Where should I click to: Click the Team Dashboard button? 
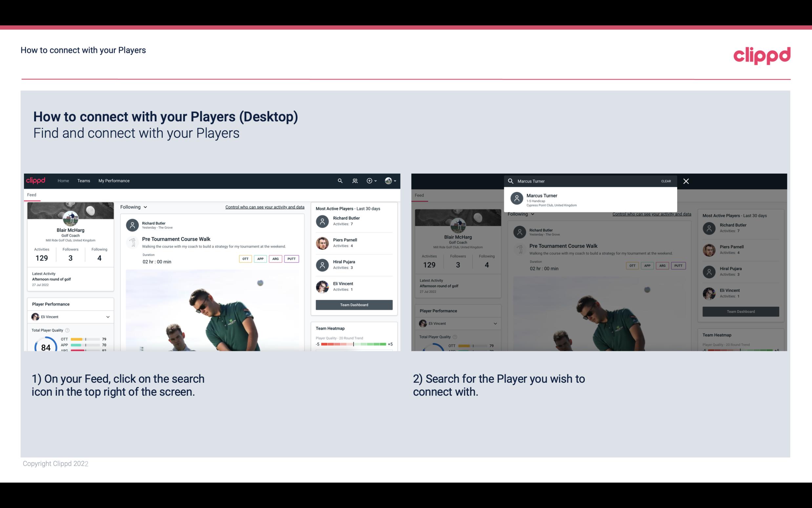354,304
